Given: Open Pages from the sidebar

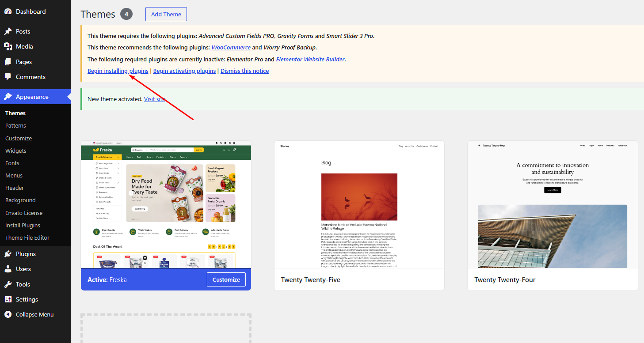Looking at the screenshot, I should tap(24, 62).
